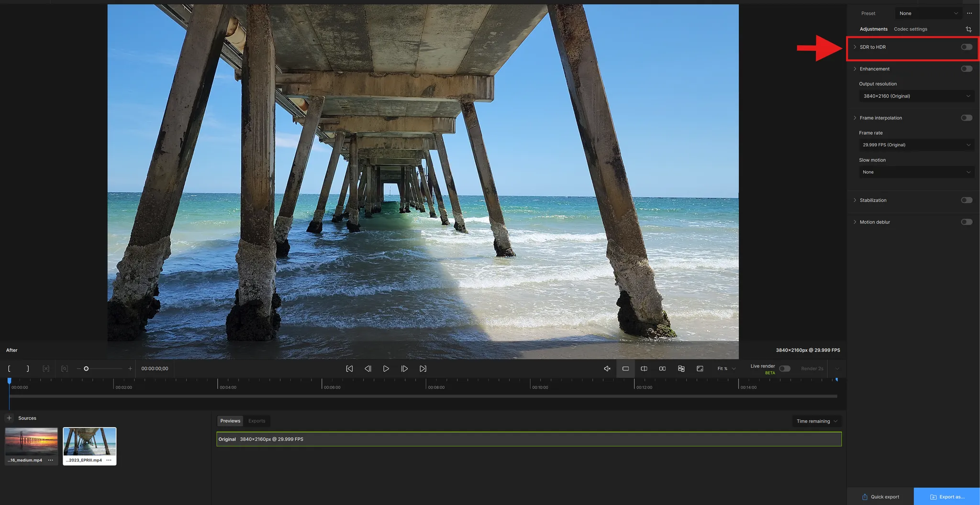Set trim out-point bracket

click(28, 369)
